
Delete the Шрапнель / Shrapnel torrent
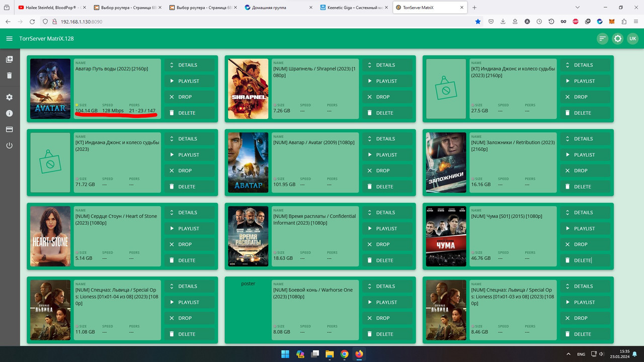click(x=387, y=113)
